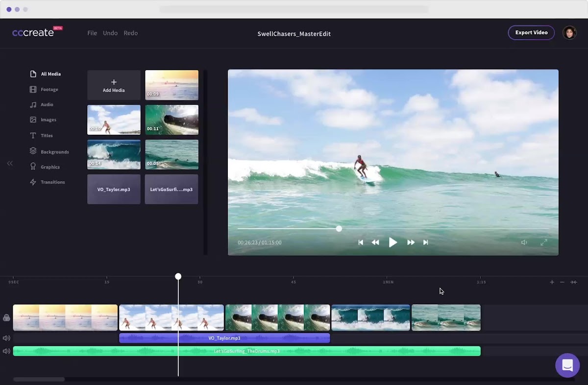
Task: Select the 00:05 ocean clip thumbnail
Action: (171, 154)
